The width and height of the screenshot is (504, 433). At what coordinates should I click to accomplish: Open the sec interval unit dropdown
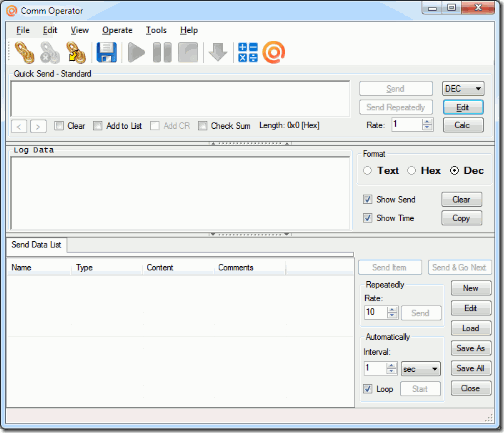(x=421, y=369)
